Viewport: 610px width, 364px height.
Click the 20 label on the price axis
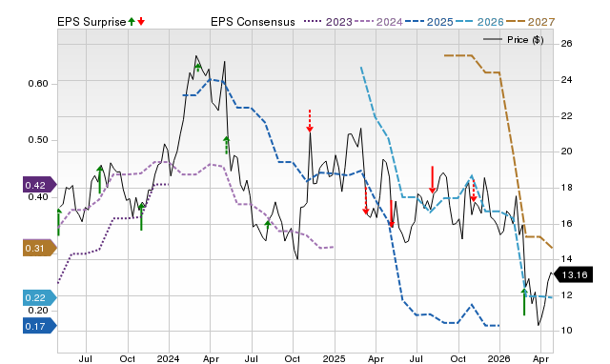pyautogui.click(x=567, y=152)
